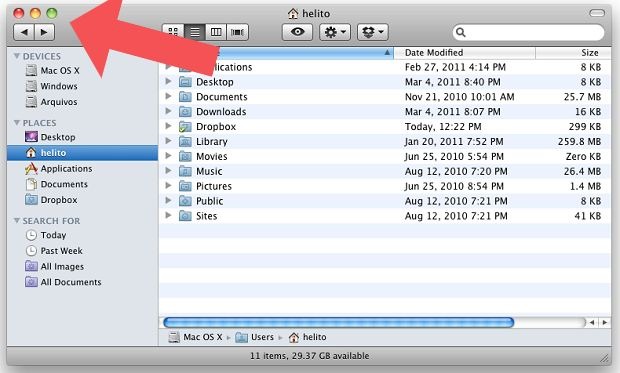Click the 'Today, 12:22 PM' date cell
This screenshot has width=620, height=373.
[x=443, y=127]
